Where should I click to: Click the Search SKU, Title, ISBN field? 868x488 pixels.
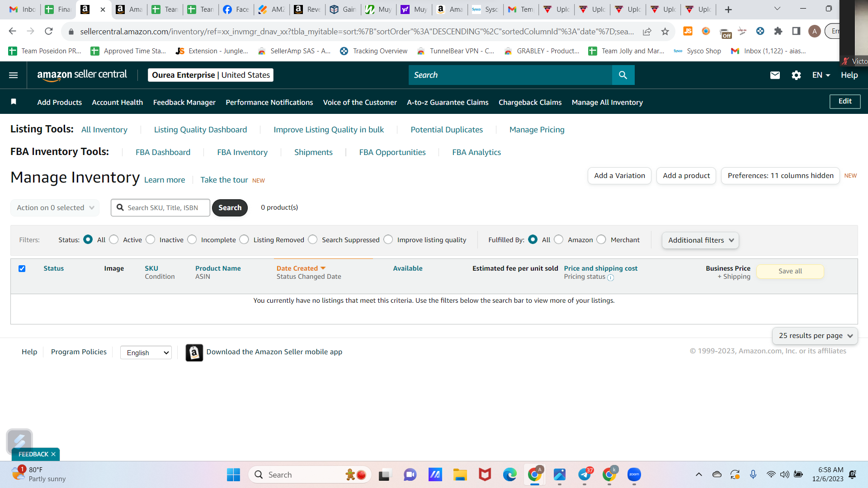pos(160,208)
